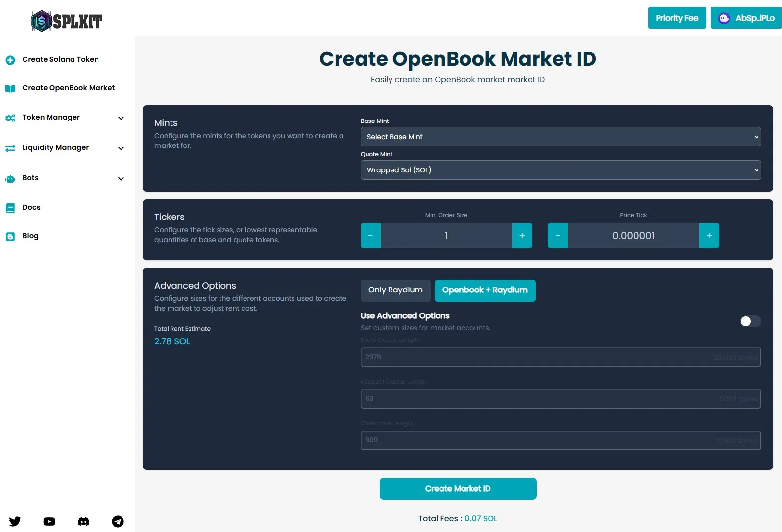Go to Create OpenBook Market page
This screenshot has width=782, height=532.
pos(69,88)
